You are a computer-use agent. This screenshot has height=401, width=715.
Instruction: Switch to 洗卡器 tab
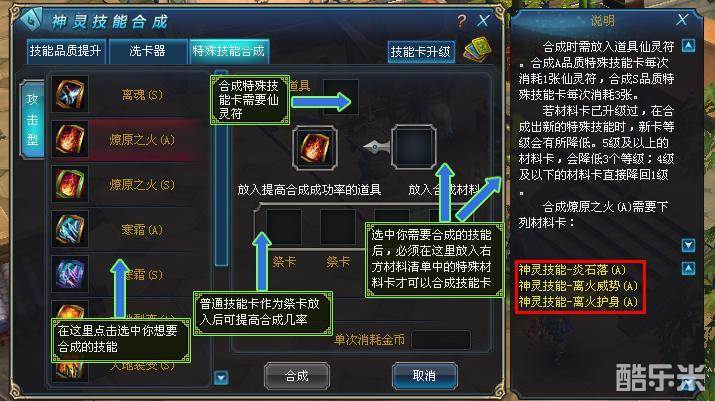(147, 51)
